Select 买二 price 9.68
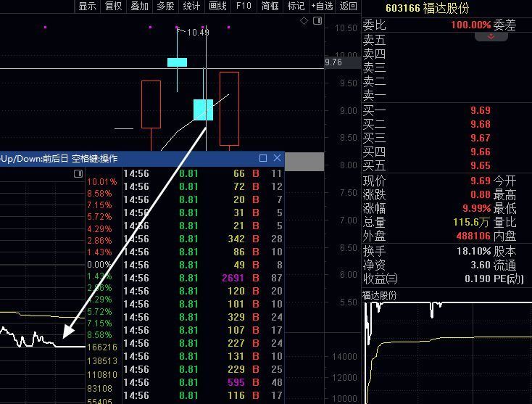Screen dimensions: 532x404 [480, 124]
